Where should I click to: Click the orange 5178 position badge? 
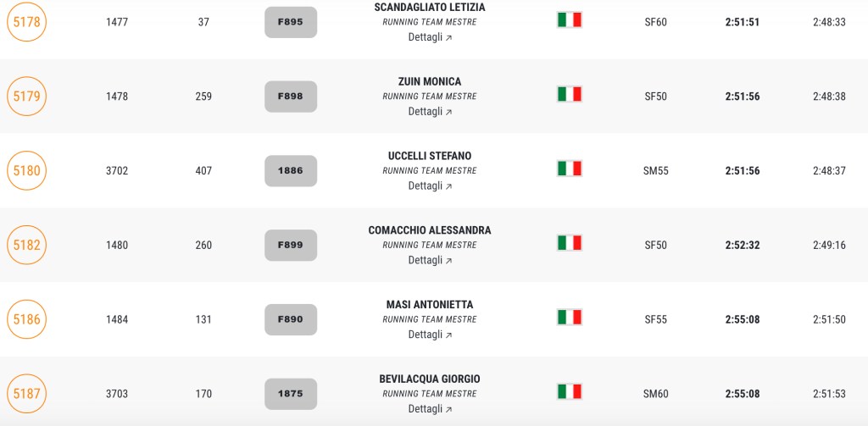tap(26, 22)
